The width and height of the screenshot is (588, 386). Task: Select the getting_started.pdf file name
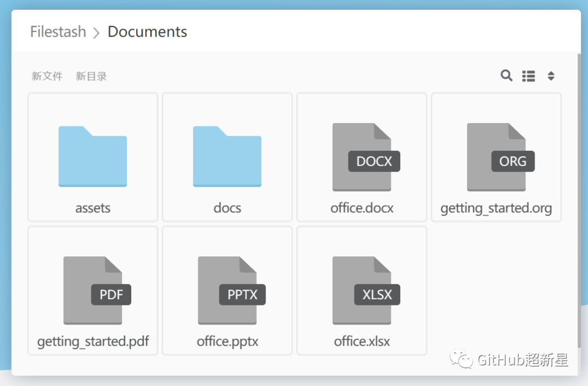(x=93, y=342)
